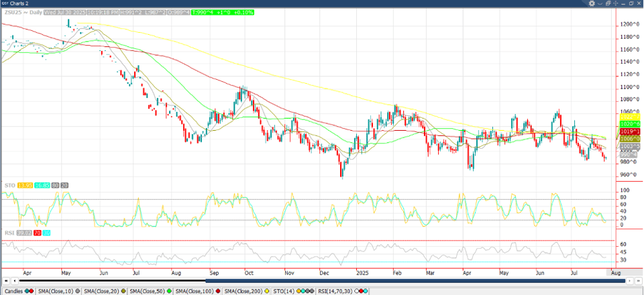
Task: Click gray color dot of SMA(Close,10)
Action: point(77,291)
